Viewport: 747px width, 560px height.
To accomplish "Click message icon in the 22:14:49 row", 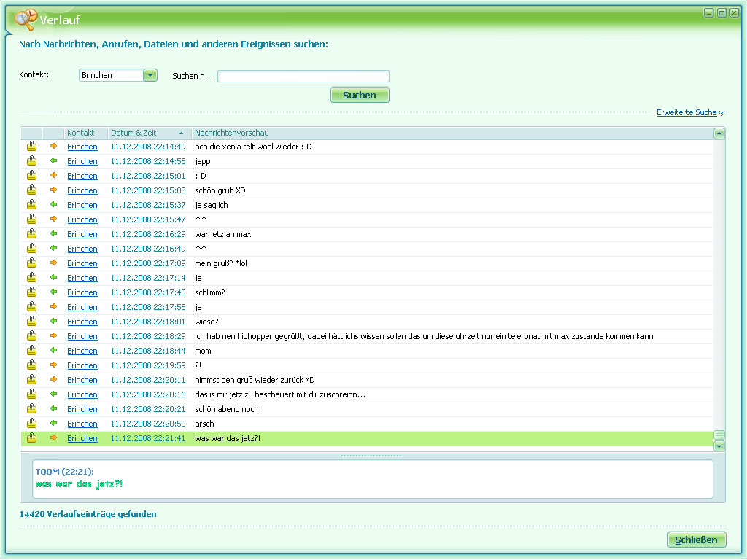I will coord(32,146).
